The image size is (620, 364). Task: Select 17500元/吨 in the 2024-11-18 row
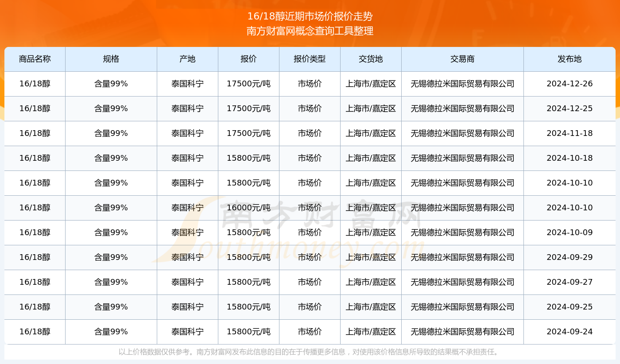point(248,133)
